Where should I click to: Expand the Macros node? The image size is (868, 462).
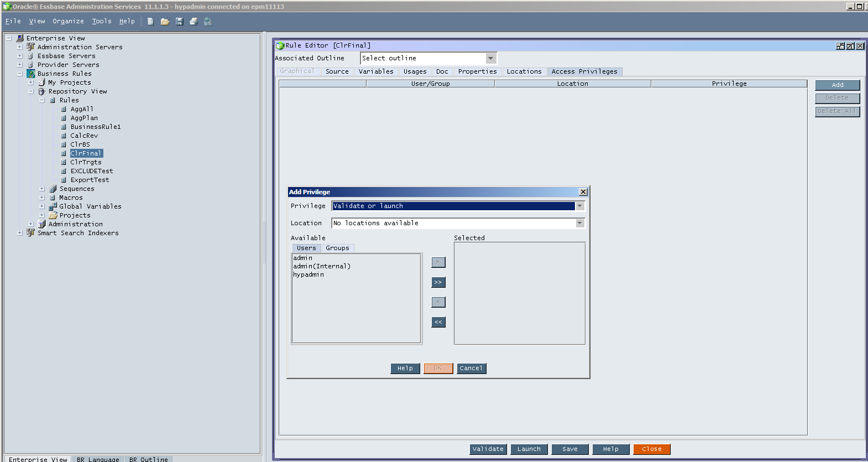coord(42,198)
